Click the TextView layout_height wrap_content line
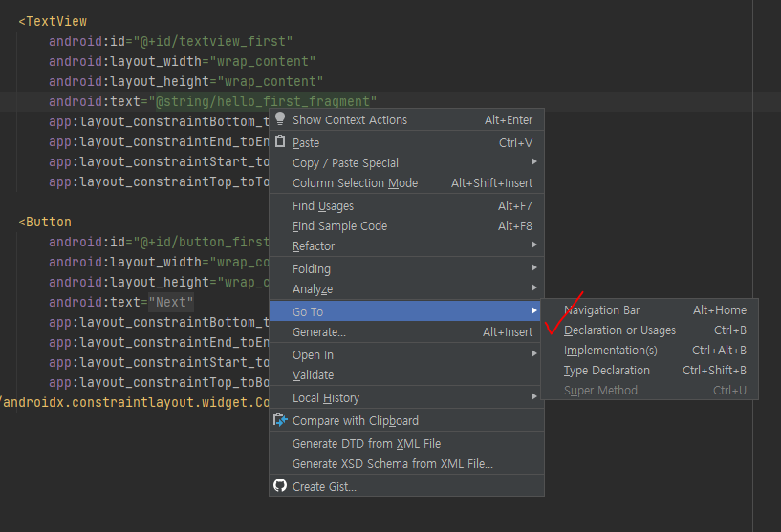Image resolution: width=781 pixels, height=532 pixels. pyautogui.click(x=186, y=81)
